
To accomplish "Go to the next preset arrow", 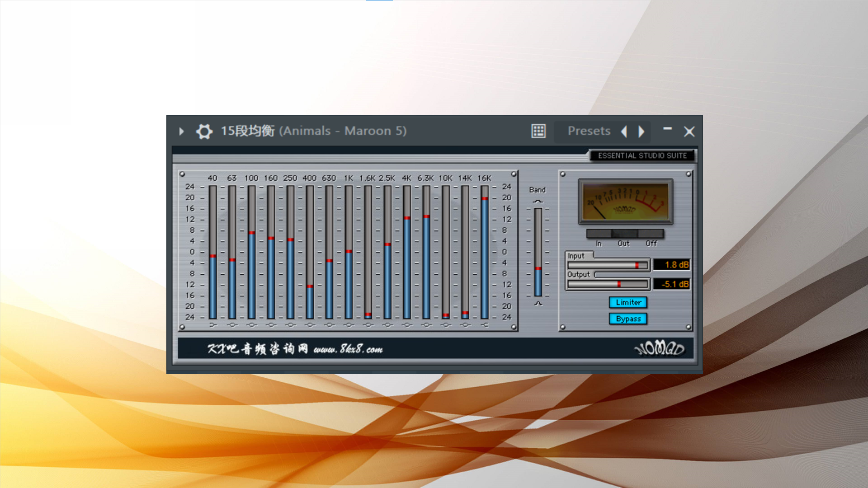I will coord(641,131).
